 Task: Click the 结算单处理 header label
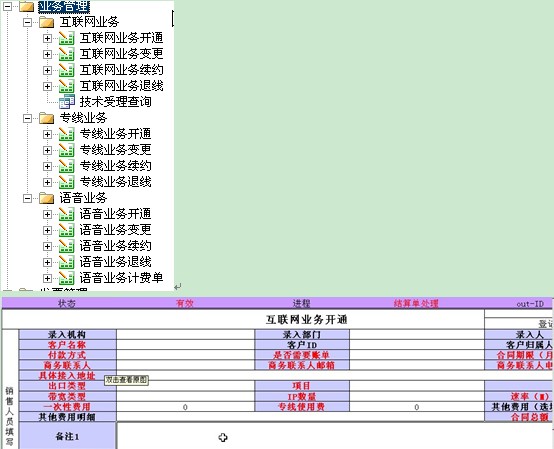pos(416,303)
